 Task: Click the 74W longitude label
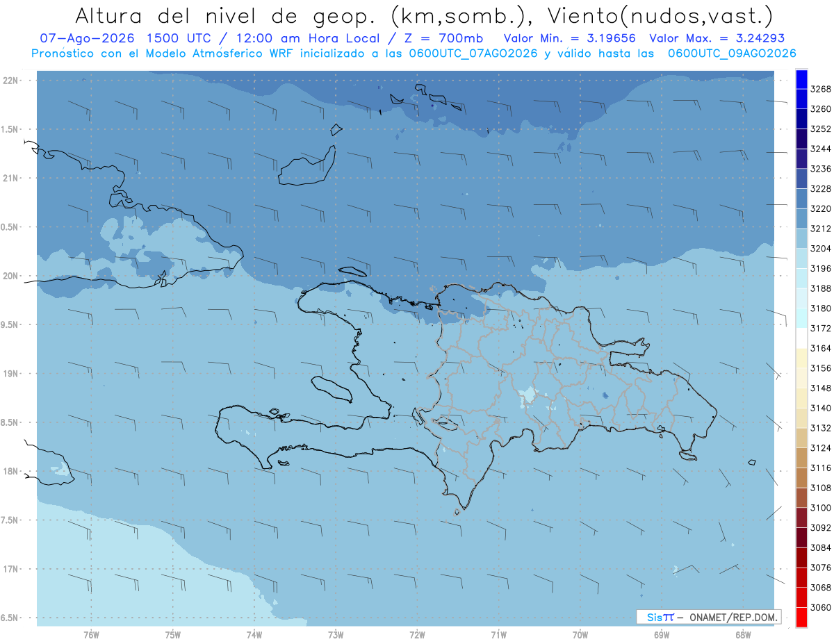click(254, 634)
